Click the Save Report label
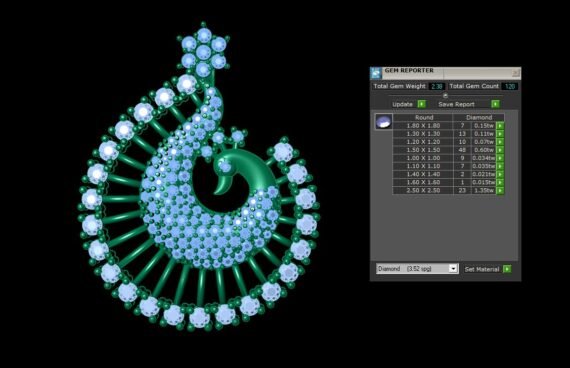This screenshot has width=570, height=368. pos(456,104)
